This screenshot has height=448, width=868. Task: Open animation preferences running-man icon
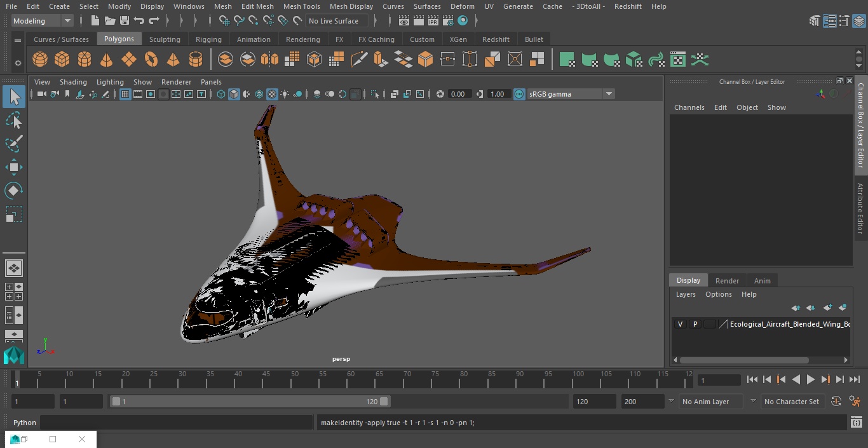(855, 401)
